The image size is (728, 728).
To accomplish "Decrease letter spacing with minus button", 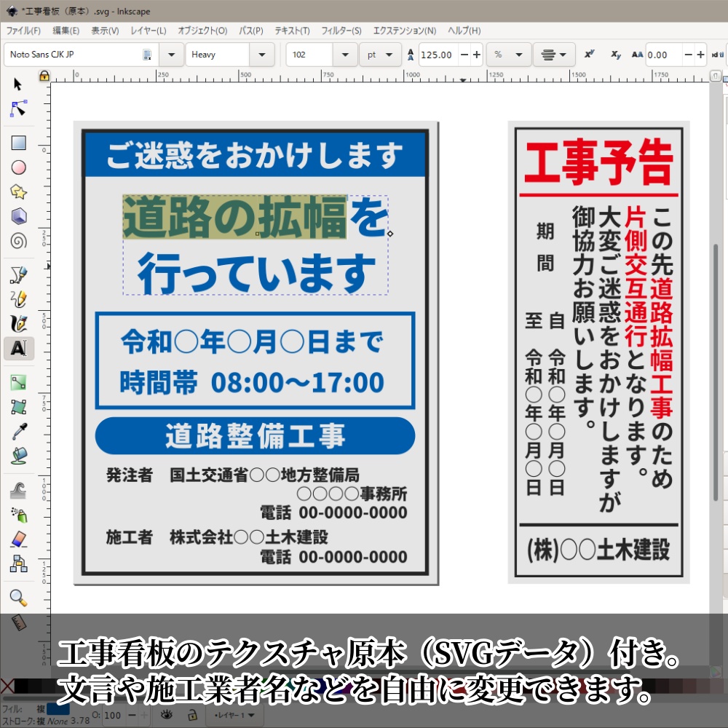I will point(688,55).
